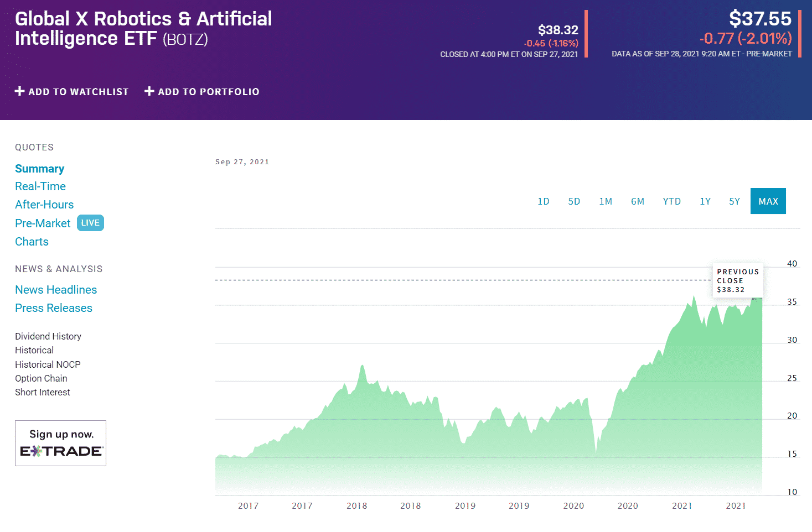Select the YTD chart range
The height and width of the screenshot is (532, 812).
coord(672,201)
